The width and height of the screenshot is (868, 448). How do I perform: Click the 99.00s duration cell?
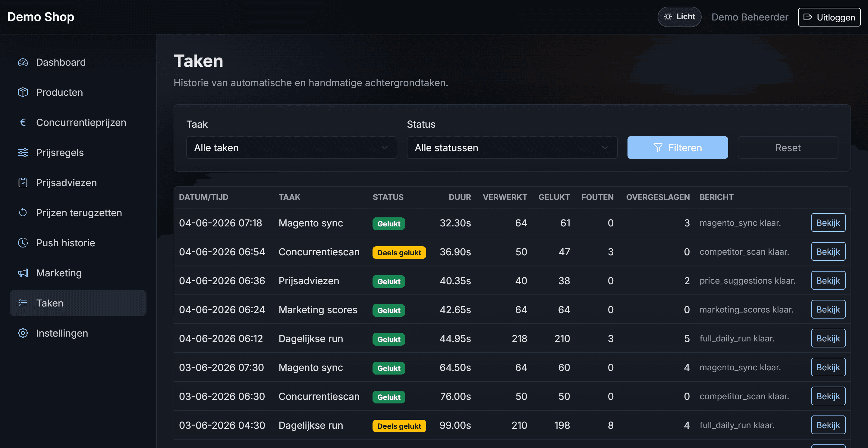455,425
